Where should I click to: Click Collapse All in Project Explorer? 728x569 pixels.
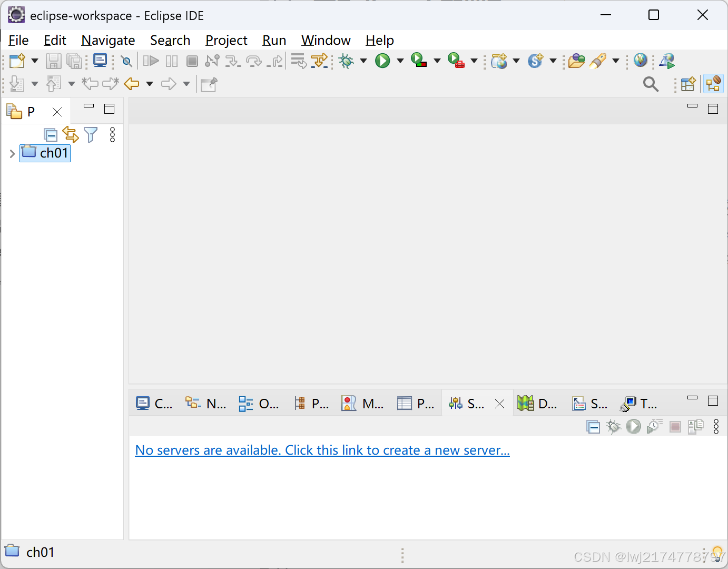tap(51, 135)
